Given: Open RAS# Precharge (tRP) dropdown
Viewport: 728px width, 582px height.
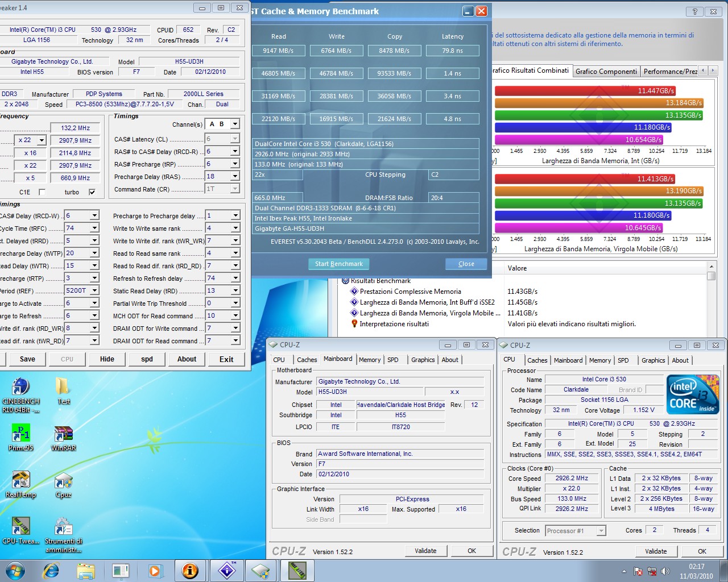Looking at the screenshot, I should click(235, 164).
